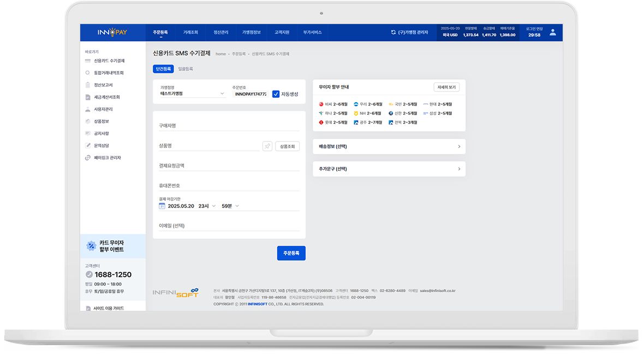Open the 59분 minute dropdown
Screen dimensions: 644x355
tap(230, 206)
